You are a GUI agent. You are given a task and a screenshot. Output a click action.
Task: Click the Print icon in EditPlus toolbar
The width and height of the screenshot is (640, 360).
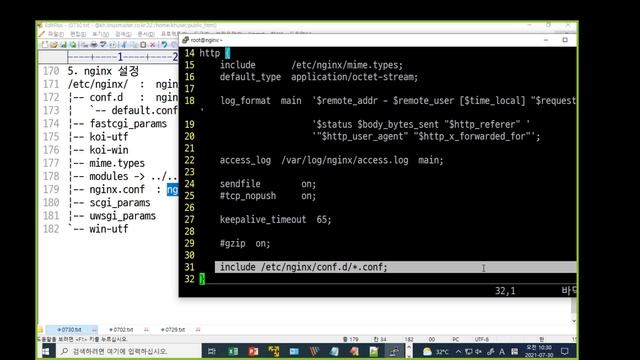pyautogui.click(x=94, y=44)
